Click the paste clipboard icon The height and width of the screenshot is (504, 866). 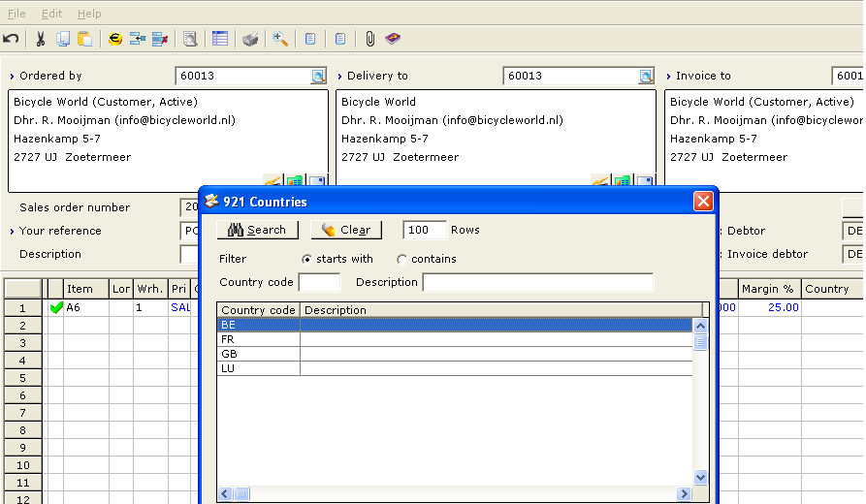pos(85,39)
